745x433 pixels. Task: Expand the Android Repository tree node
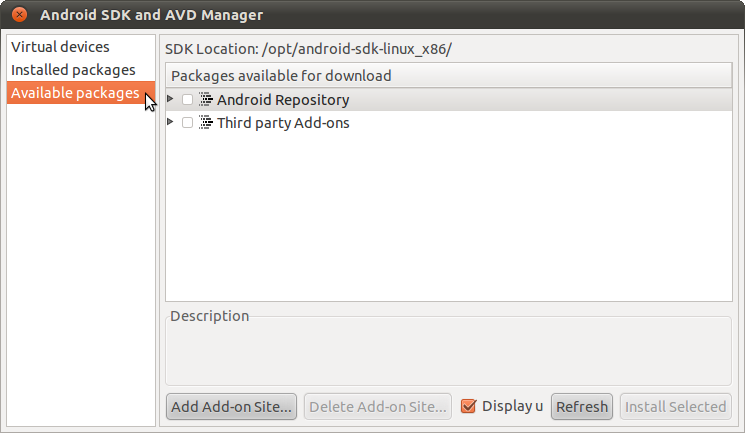[x=170, y=98]
